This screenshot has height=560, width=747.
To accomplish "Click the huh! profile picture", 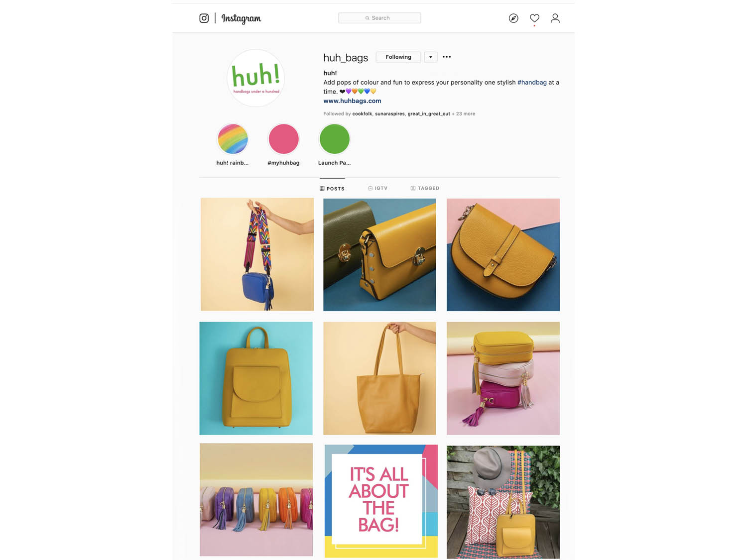I will [256, 78].
